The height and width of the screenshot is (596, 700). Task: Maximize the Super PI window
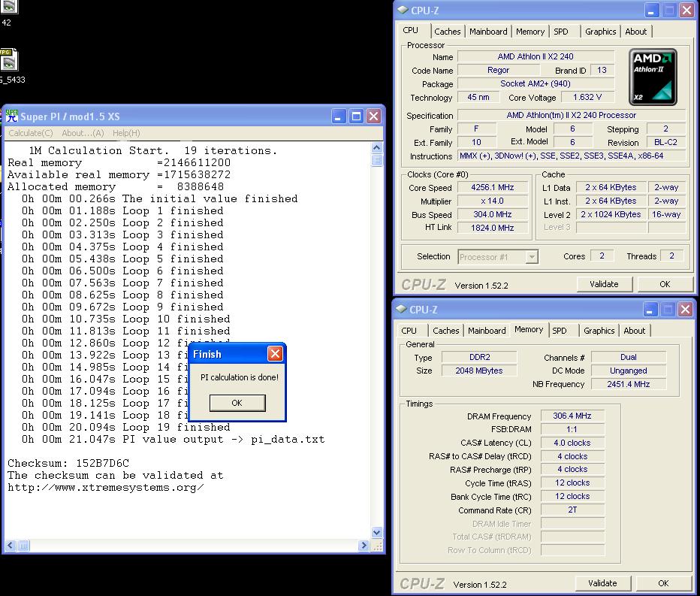pos(356,116)
